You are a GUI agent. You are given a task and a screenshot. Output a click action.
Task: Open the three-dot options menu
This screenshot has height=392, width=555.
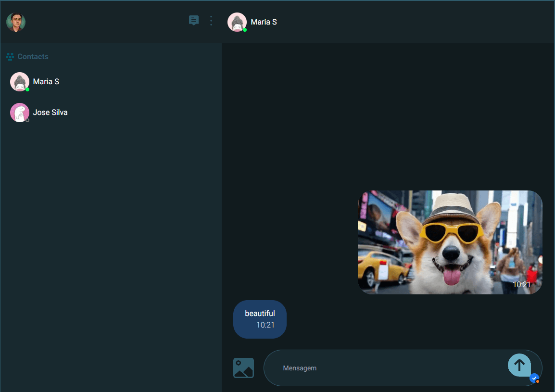click(211, 20)
